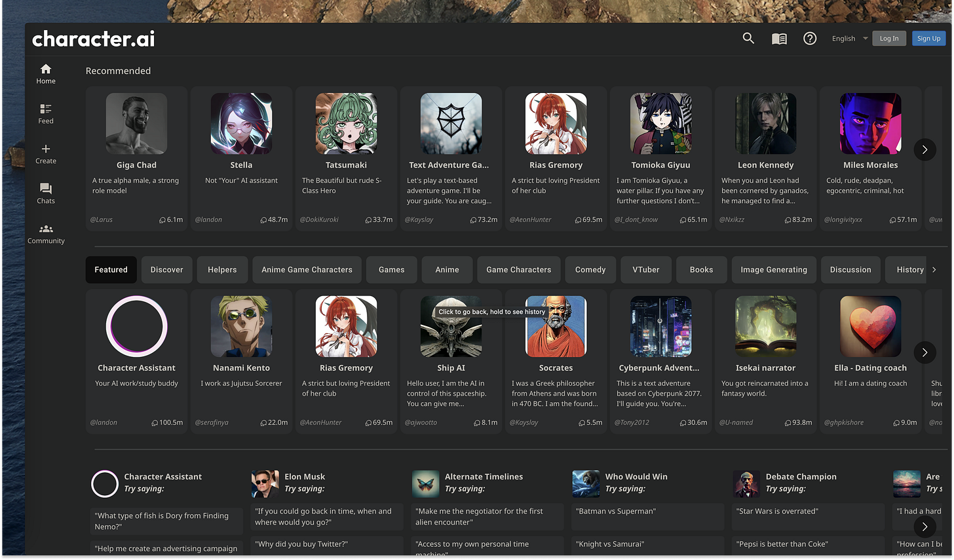Viewport: 954px width, 560px height.
Task: Click Who Would Win icon
Action: 586,484
